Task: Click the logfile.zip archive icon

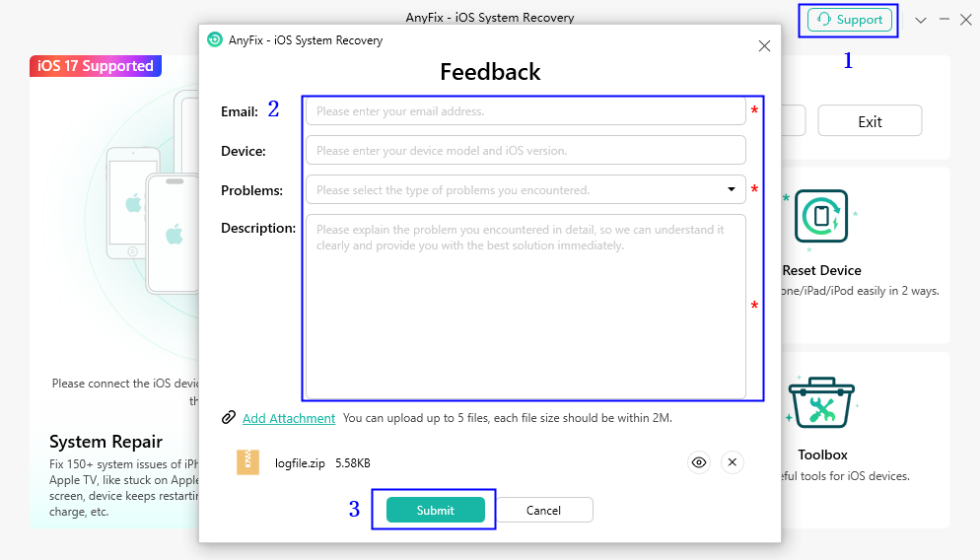Action: (248, 462)
